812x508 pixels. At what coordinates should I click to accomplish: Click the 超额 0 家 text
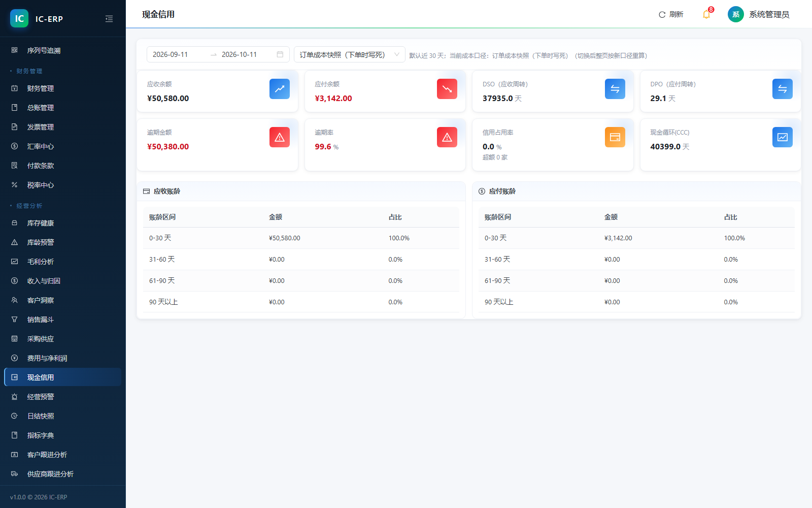pos(495,157)
